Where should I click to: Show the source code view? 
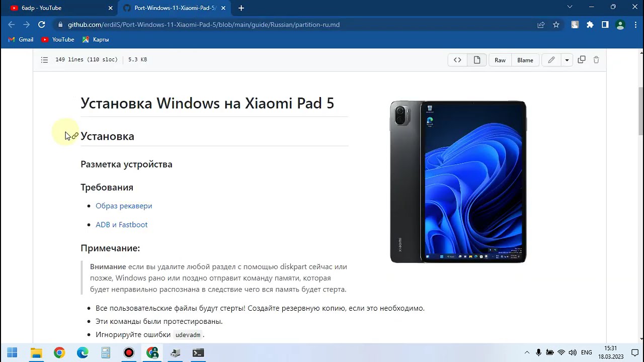pyautogui.click(x=457, y=60)
